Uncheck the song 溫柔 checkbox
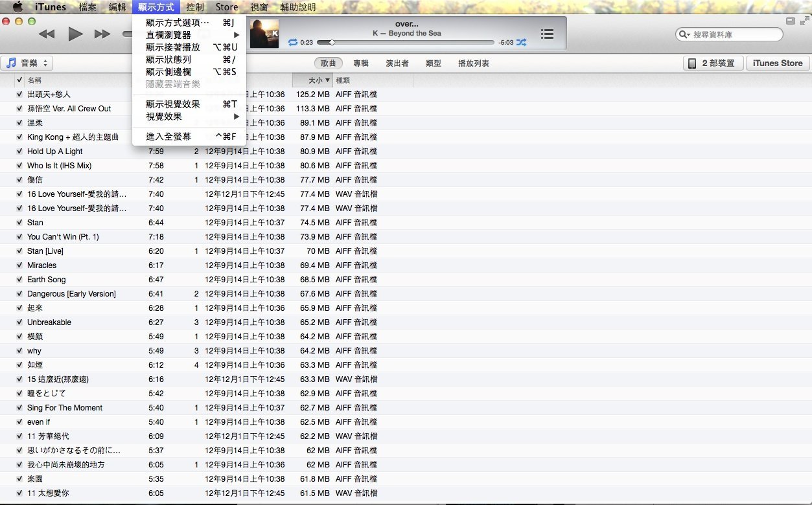The height and width of the screenshot is (505, 812). 19,123
